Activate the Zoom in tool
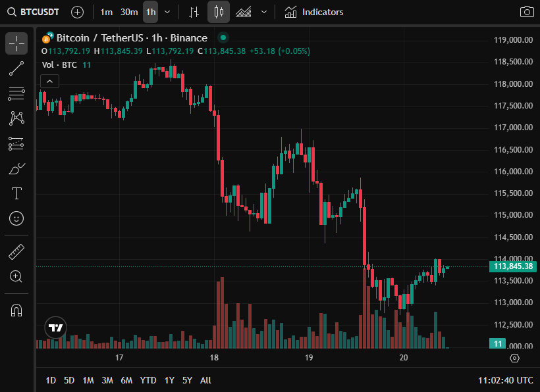 (16, 276)
